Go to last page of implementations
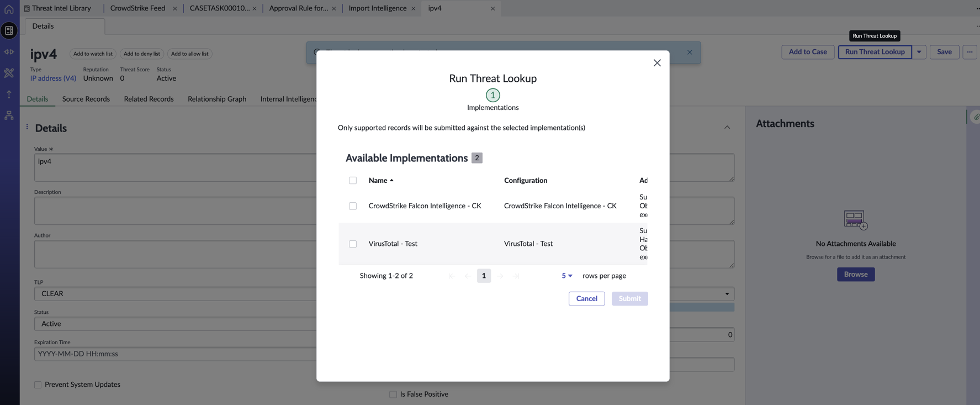 [516, 276]
